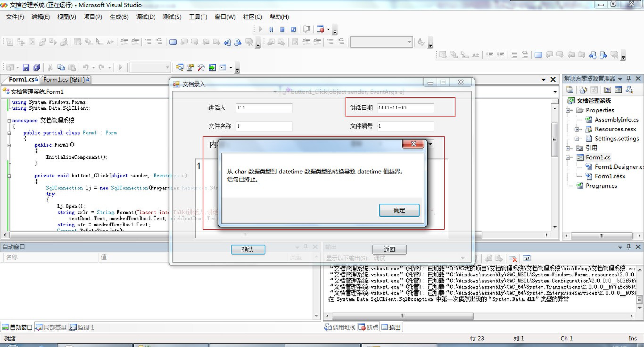644x347 pixels.
Task: Click View Code icon in Solution Explorer
Action: click(x=607, y=90)
